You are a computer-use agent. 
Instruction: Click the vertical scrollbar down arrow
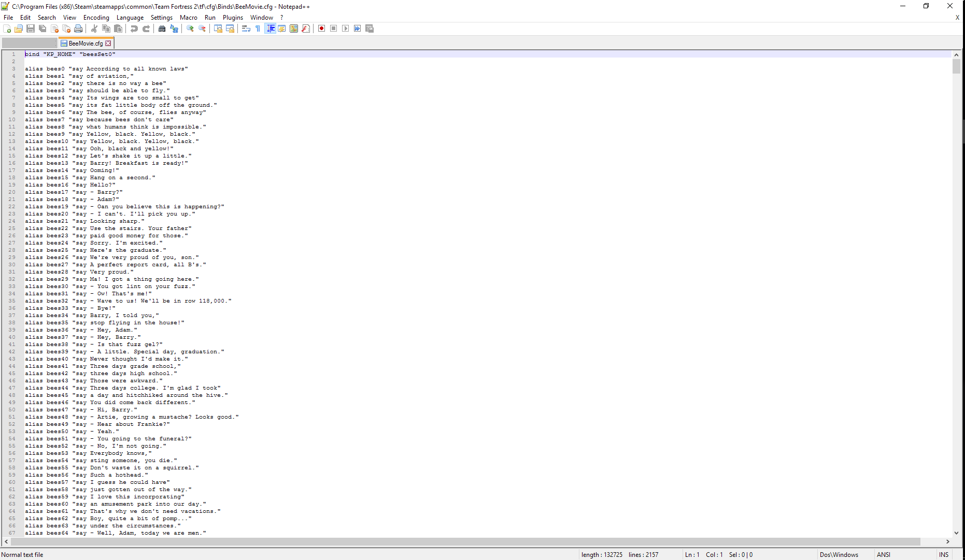[956, 533]
